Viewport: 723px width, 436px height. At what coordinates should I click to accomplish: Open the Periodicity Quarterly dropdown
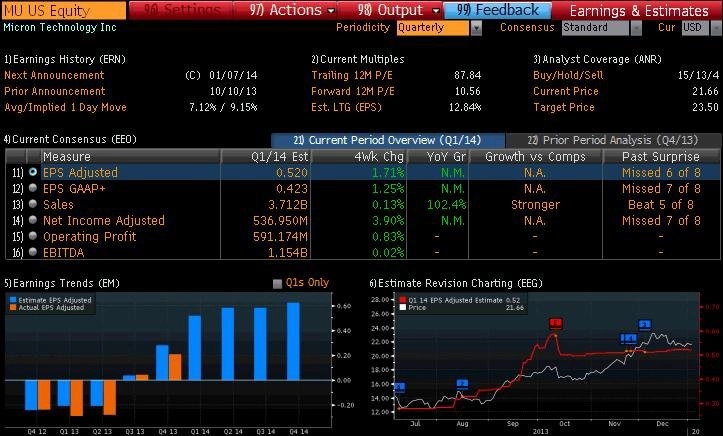[432, 28]
